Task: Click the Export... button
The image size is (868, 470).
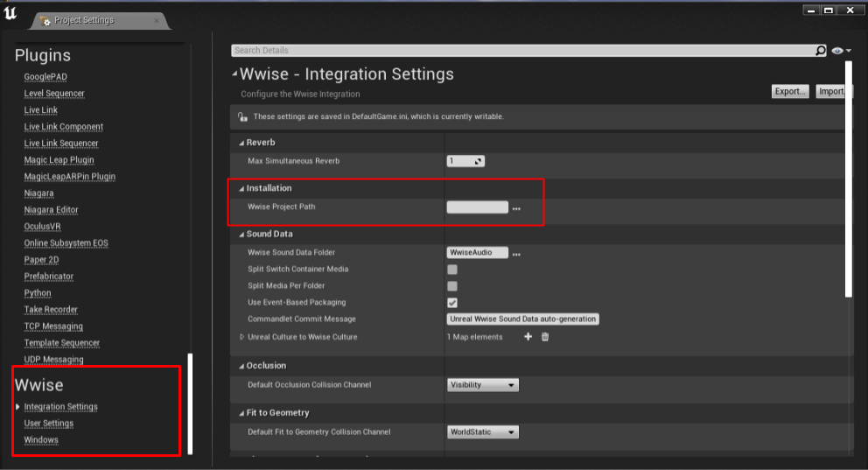Action: tap(790, 91)
